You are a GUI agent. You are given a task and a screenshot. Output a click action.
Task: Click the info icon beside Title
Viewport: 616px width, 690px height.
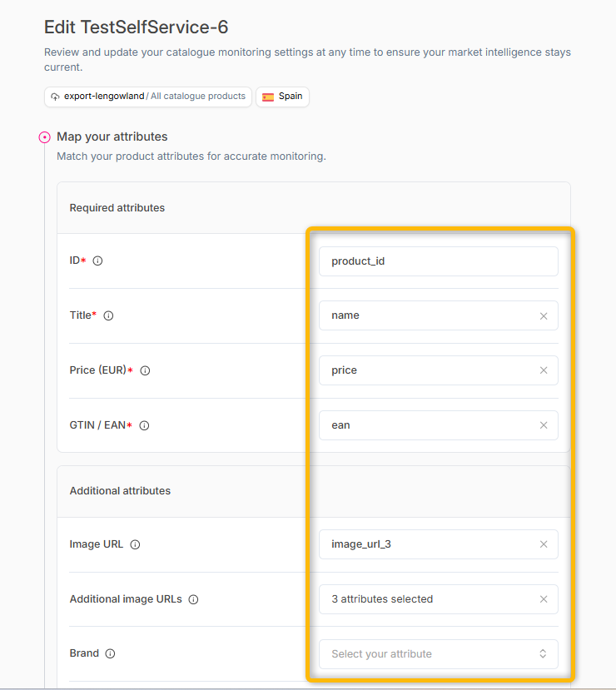108,316
